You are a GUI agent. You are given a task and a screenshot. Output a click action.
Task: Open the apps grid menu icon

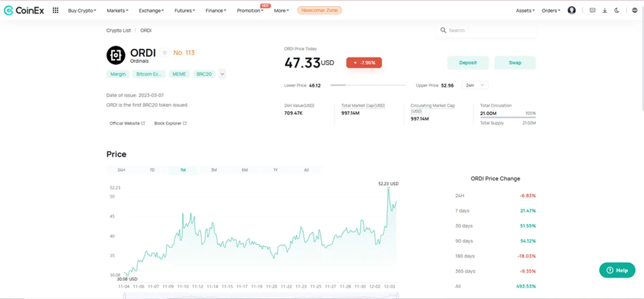click(x=56, y=10)
